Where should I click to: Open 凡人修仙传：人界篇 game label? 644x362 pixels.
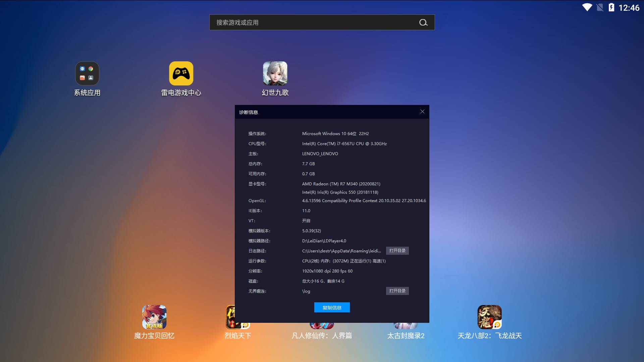pos(322,336)
